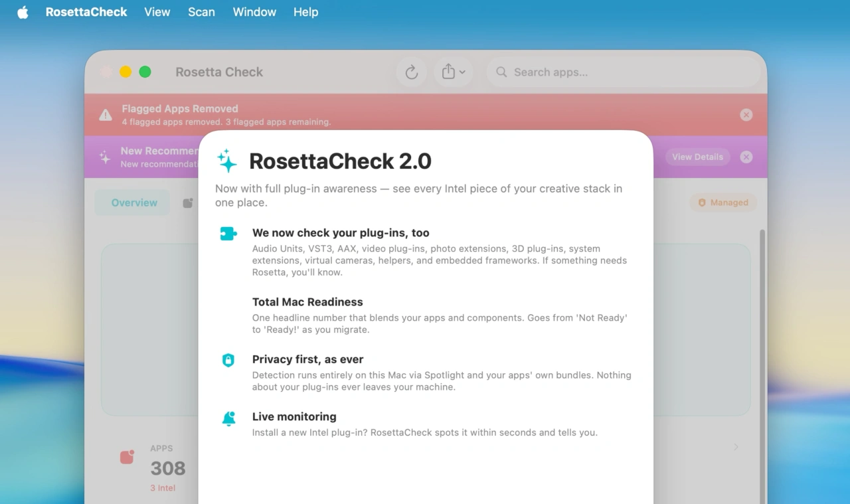Click the refresh scan toolbar icon
This screenshot has width=850, height=504.
[412, 72]
